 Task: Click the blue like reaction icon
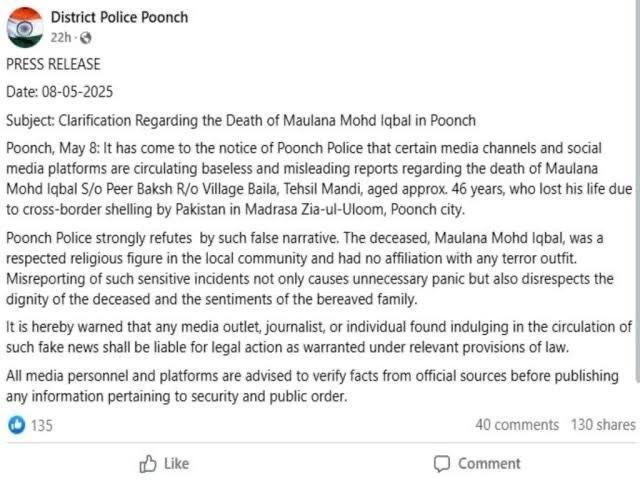[x=17, y=425]
